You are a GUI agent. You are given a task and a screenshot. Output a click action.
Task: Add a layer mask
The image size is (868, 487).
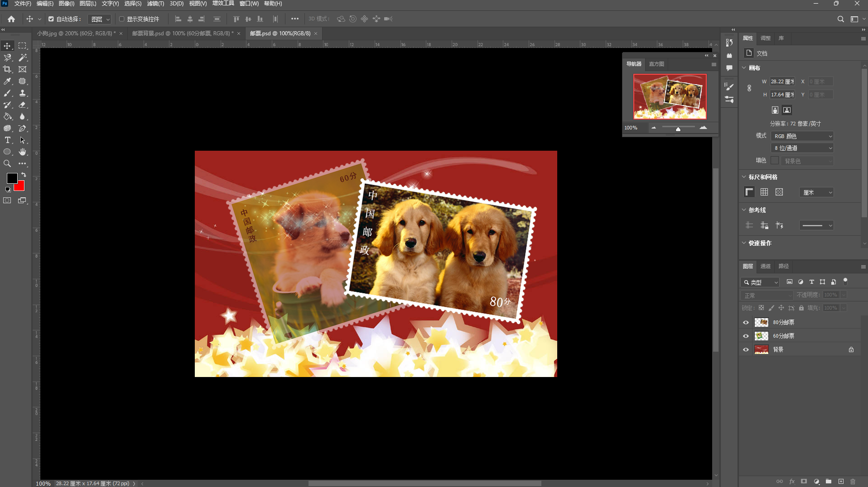(804, 482)
